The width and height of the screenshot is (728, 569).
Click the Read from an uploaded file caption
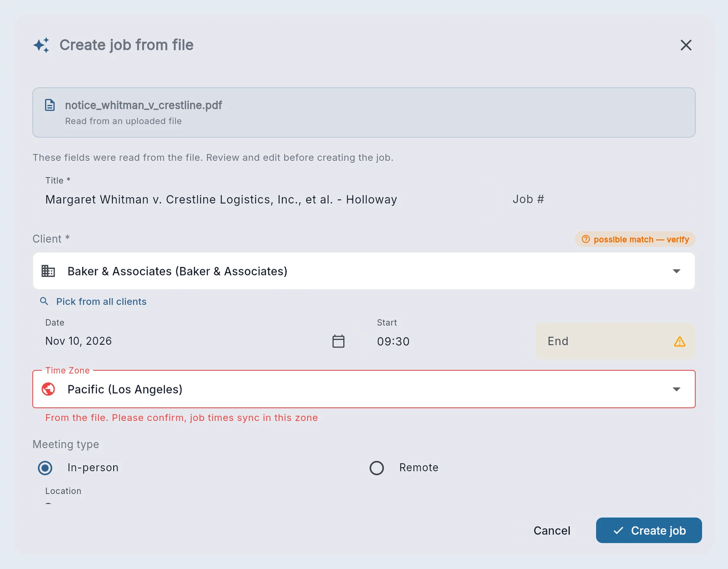point(123,121)
